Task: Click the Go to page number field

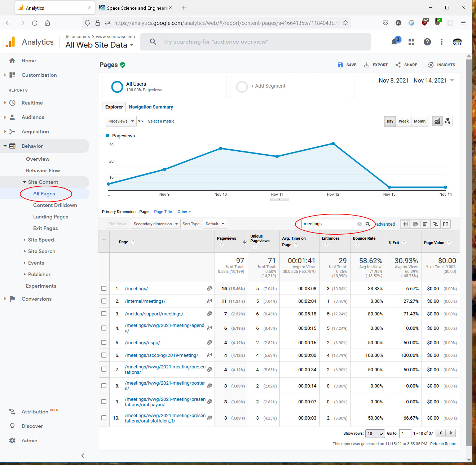Action: coord(405,434)
